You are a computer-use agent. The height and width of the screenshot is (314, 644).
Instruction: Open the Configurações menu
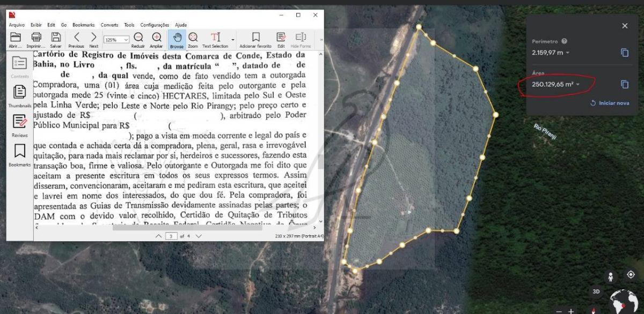155,25
